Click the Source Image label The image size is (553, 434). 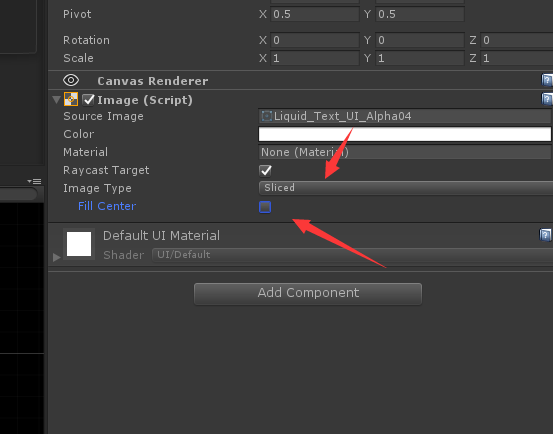point(103,116)
